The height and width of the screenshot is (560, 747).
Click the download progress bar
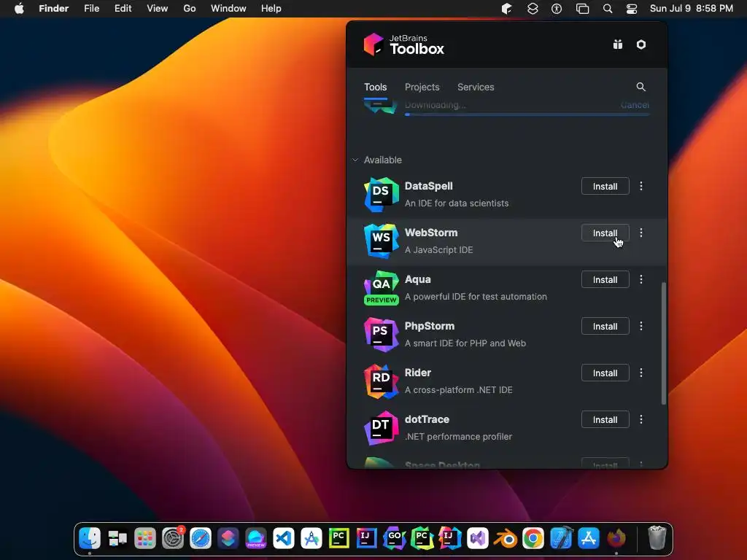pos(527,114)
